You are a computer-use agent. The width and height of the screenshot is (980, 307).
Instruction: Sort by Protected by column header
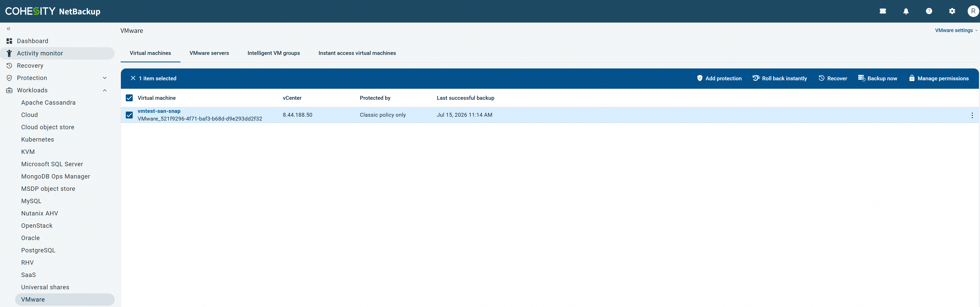coord(375,98)
